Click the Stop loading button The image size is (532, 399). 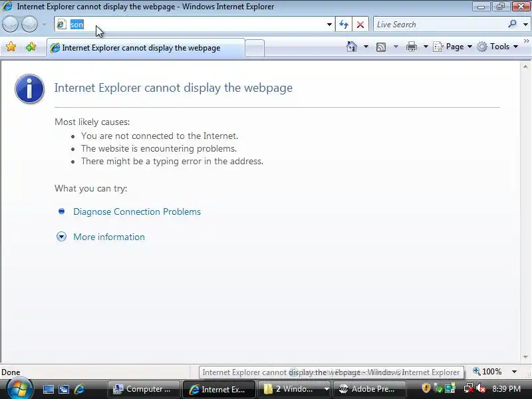click(360, 25)
